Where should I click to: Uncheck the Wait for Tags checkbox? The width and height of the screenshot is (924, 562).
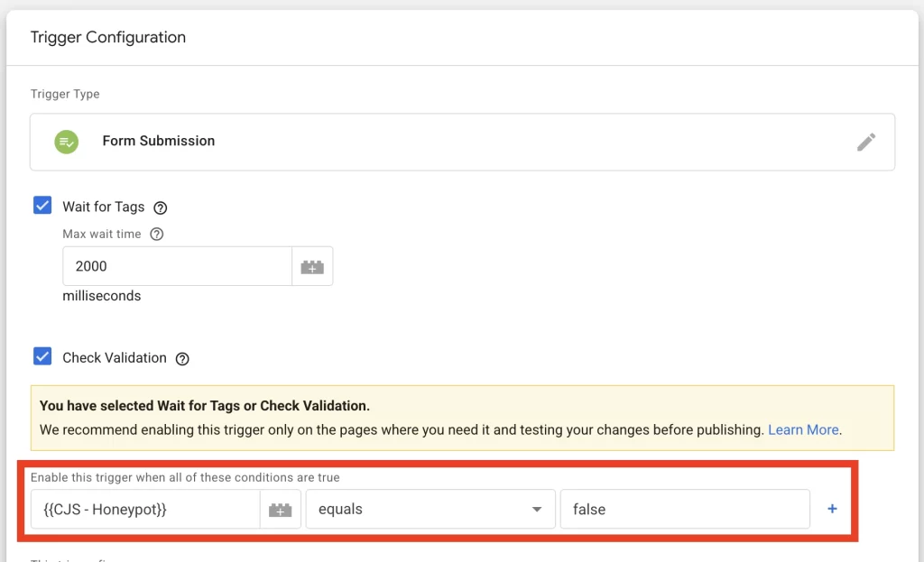[42, 206]
